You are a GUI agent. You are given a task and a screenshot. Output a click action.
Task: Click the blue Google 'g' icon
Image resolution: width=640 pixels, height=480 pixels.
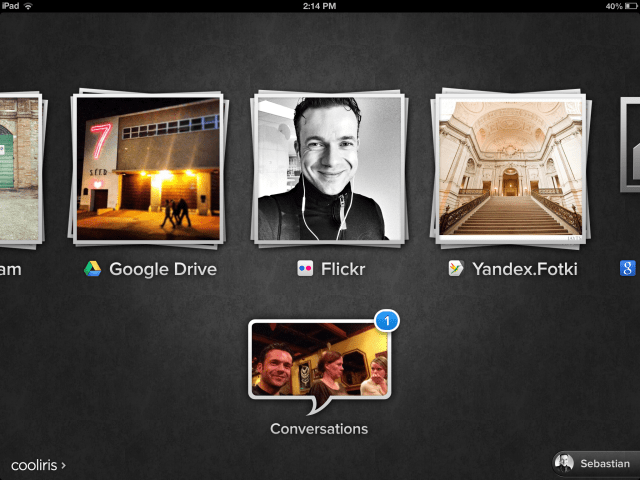(x=628, y=269)
